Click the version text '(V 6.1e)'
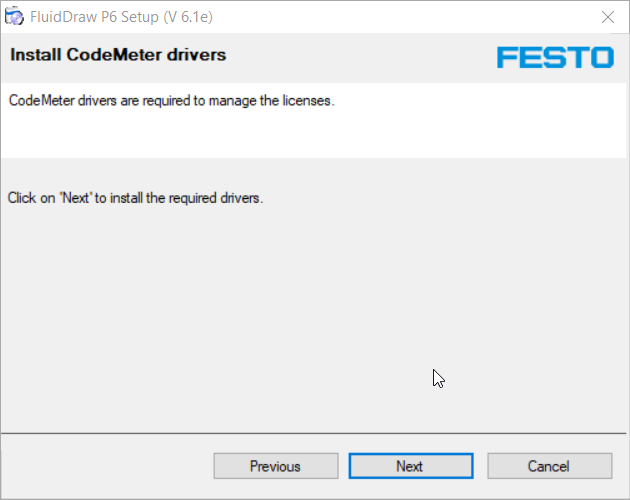 [188, 17]
